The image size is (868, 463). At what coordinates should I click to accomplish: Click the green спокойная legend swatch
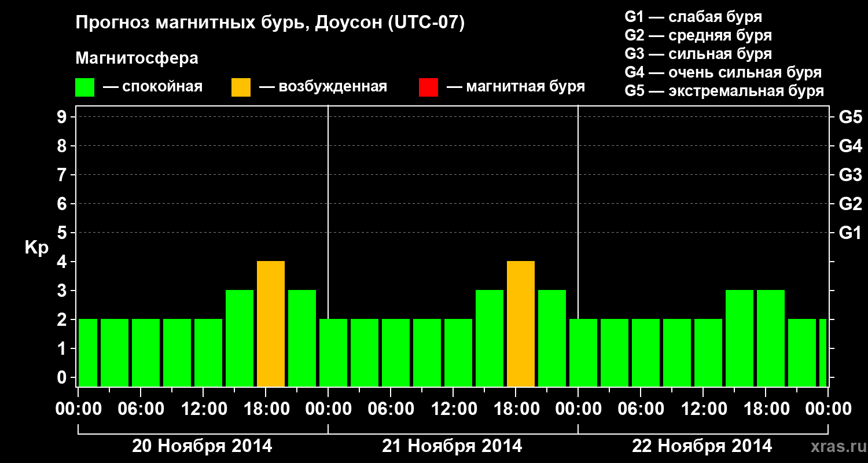coord(84,87)
